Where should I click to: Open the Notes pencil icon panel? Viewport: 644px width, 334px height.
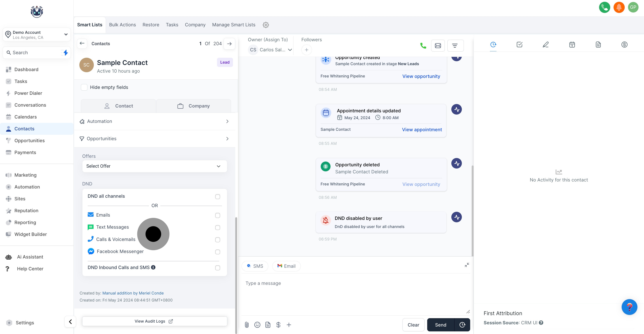tap(546, 45)
